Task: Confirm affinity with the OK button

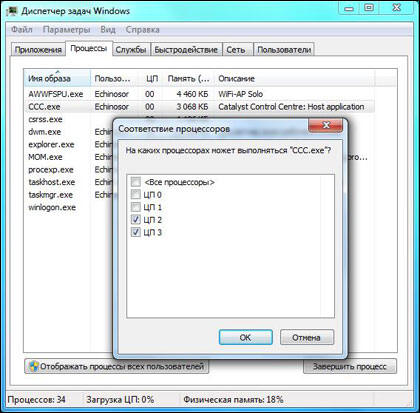Action: tap(246, 337)
